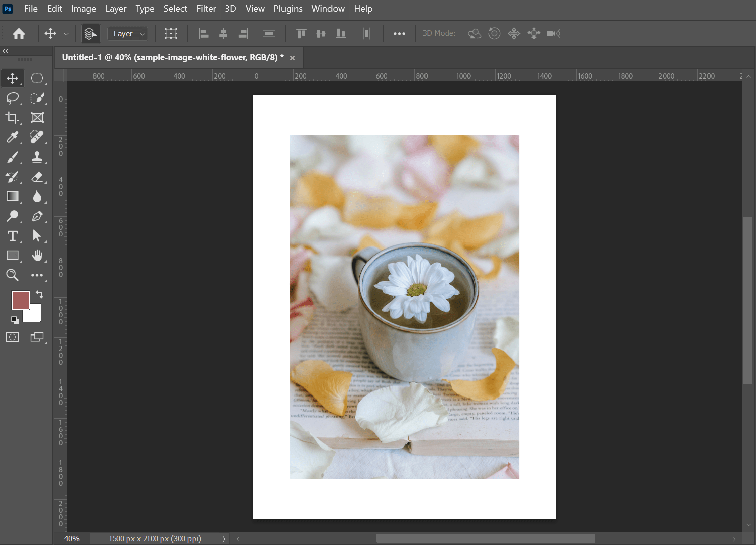Expand the document status popup arrow
Viewport: 756px width, 545px height.
pos(224,539)
